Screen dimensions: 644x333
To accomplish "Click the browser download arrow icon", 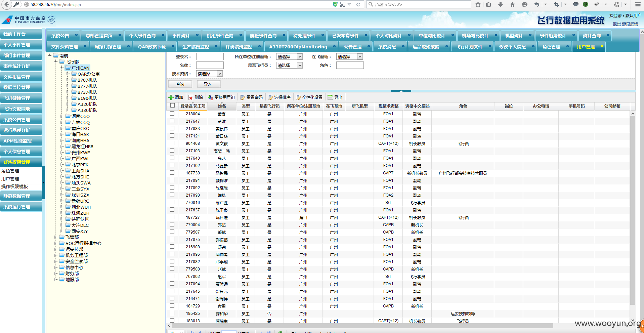I will [x=501, y=4].
